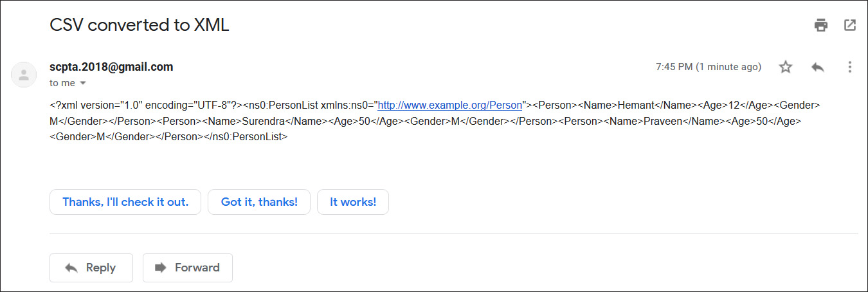Screen dimensions: 868x292
Task: Click the sender's gray avatar picture
Action: pyautogui.click(x=24, y=75)
